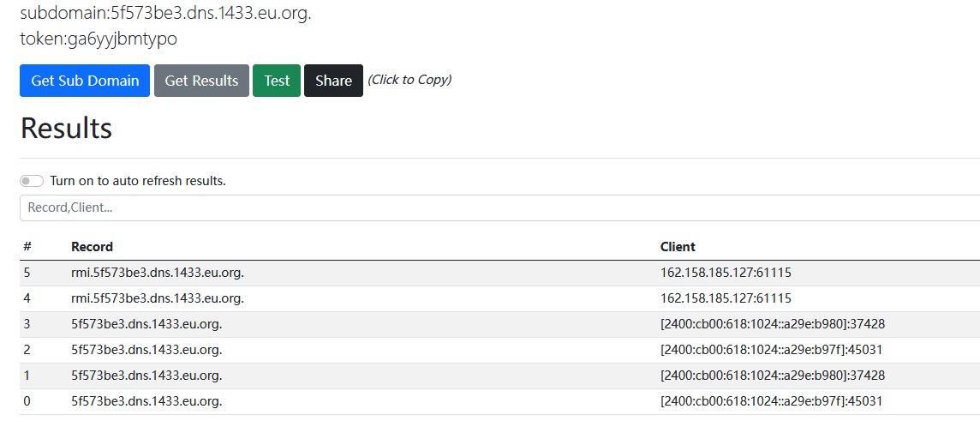Click the green Test button
Viewport: 980px width, 433px height.
coord(277,81)
